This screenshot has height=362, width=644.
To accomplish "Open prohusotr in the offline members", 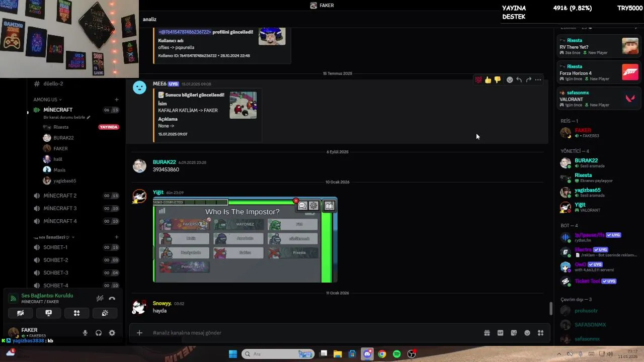I will pos(599,311).
